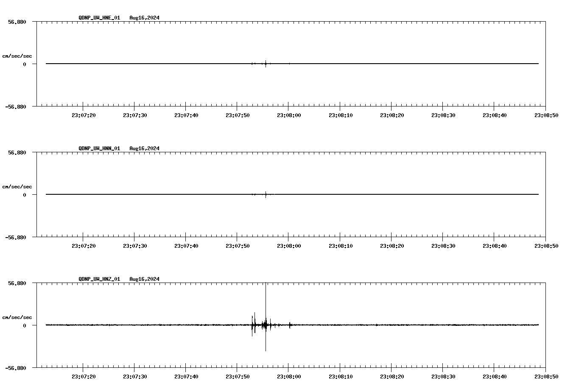Click 23:08:50 time label under HNZ plot
The image size is (576, 392).
click(546, 376)
